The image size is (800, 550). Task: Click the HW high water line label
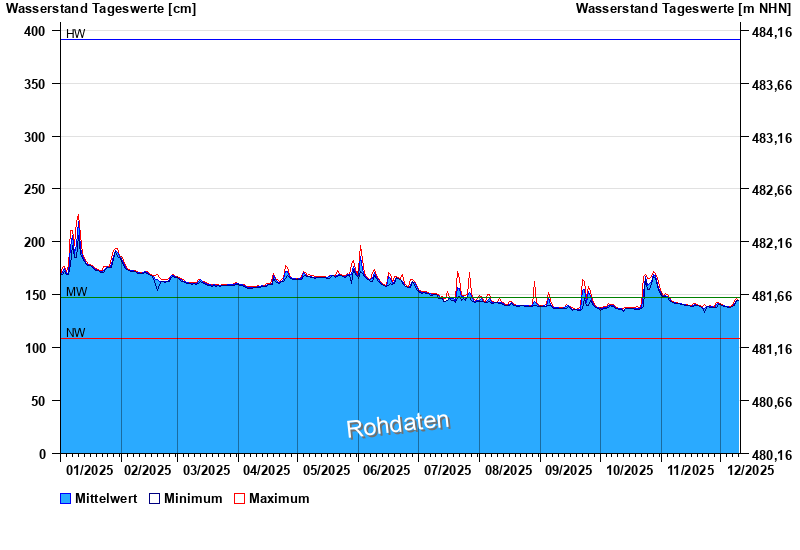pos(75,34)
